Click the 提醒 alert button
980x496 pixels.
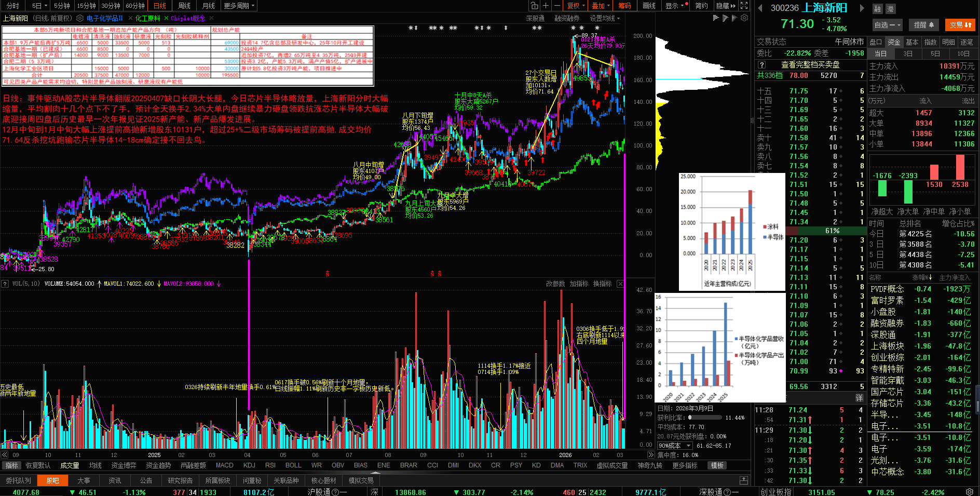pos(924,24)
